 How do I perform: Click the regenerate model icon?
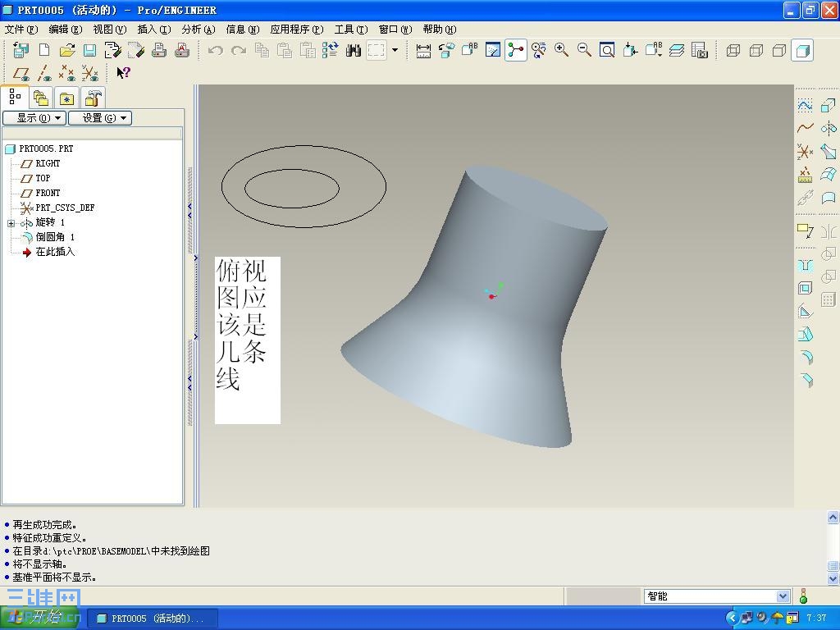pyautogui.click(x=330, y=50)
